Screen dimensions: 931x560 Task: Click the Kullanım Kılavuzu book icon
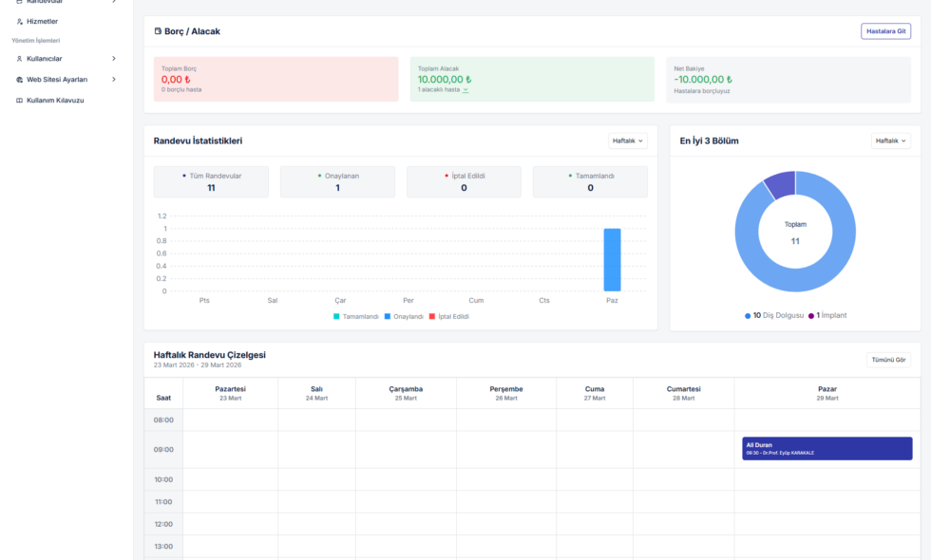(20, 101)
